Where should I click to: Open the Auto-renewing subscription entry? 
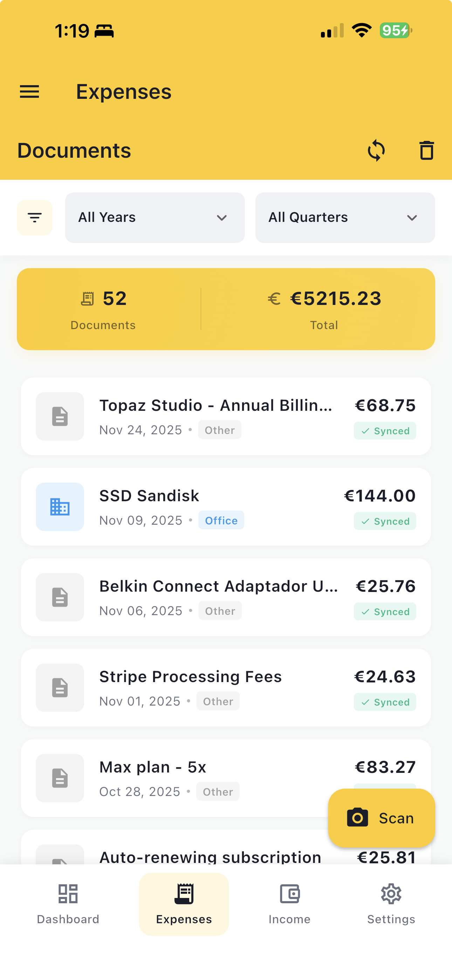(210, 856)
